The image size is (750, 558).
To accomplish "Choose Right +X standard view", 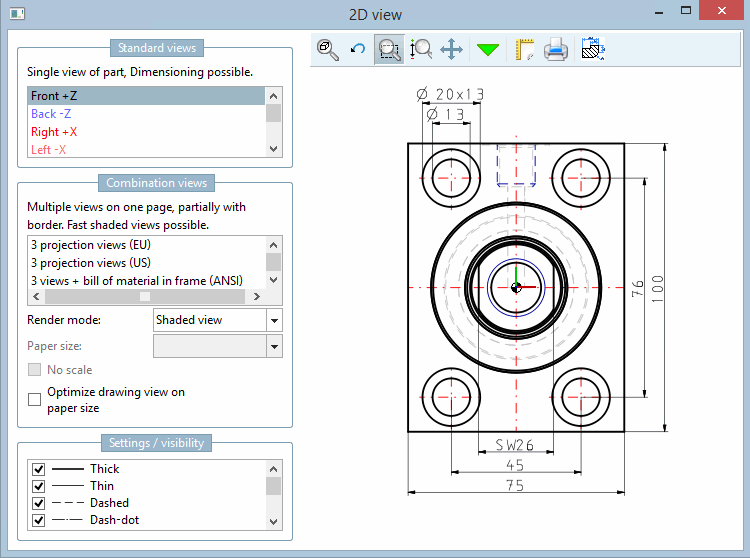I will (54, 132).
